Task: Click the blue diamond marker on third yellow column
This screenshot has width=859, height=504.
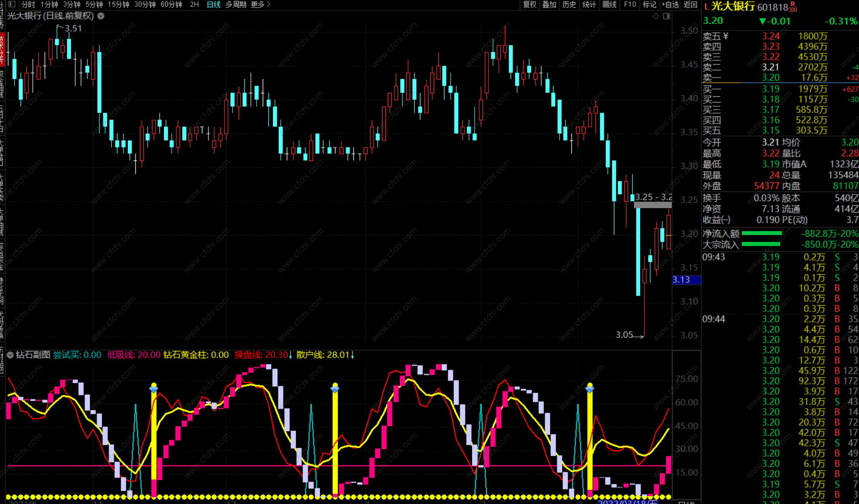Action: click(590, 389)
